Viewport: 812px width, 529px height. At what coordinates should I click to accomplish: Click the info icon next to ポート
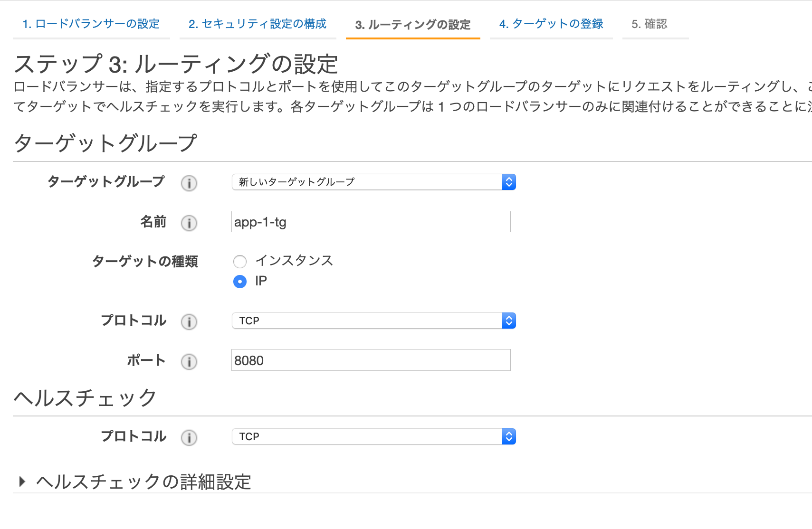click(x=189, y=362)
